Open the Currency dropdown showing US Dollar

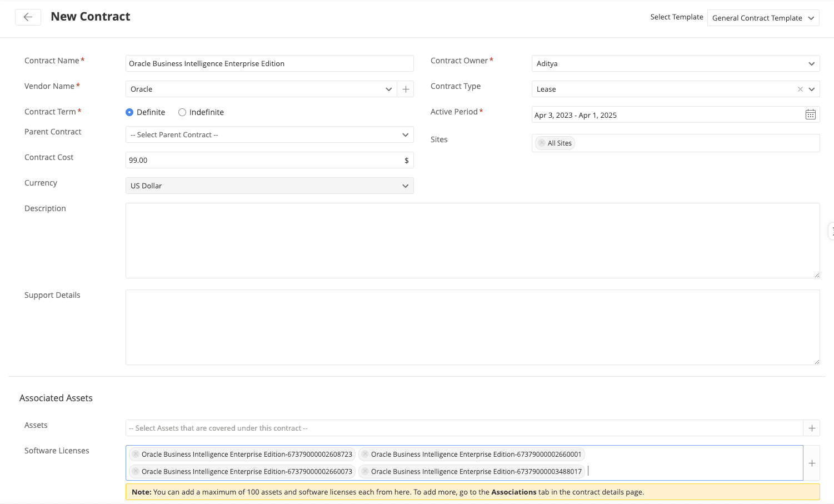(x=406, y=186)
